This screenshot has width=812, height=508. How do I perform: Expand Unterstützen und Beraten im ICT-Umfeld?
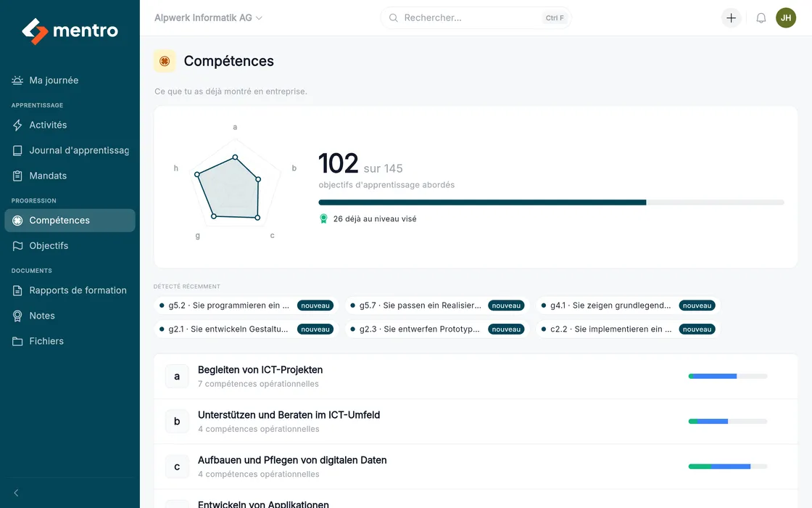point(476,422)
